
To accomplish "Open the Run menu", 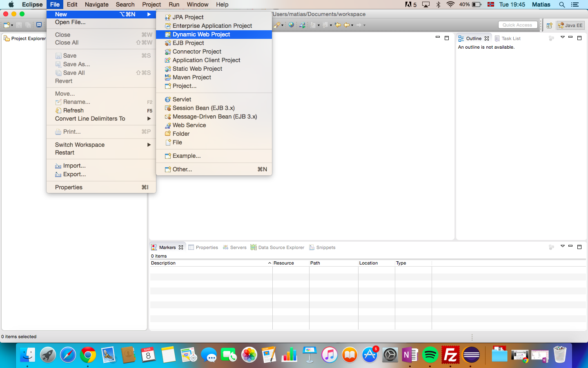I will pos(174,4).
